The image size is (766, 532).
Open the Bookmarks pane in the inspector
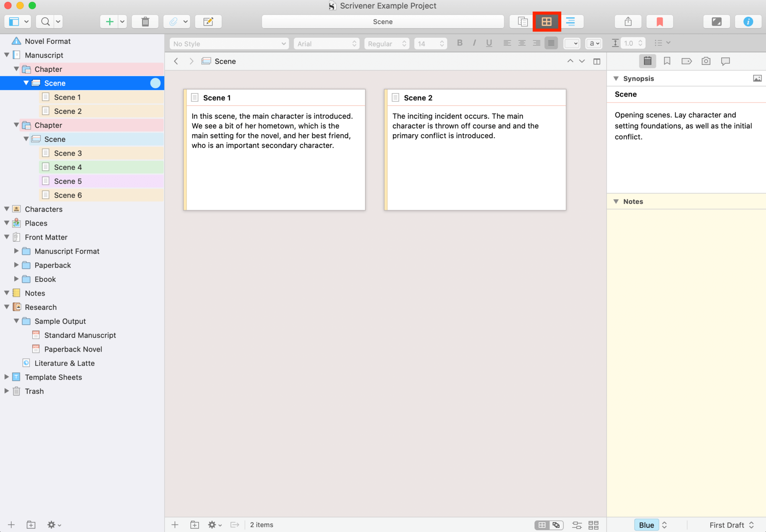pos(667,61)
